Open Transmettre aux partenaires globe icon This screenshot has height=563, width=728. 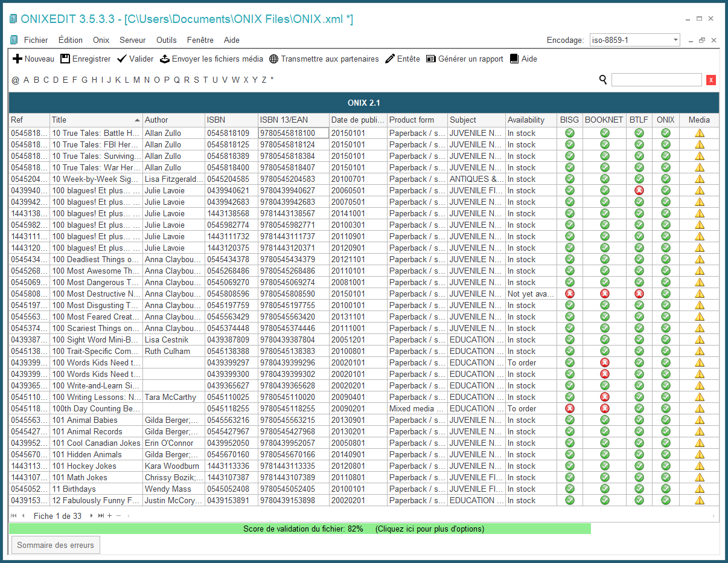tap(274, 59)
